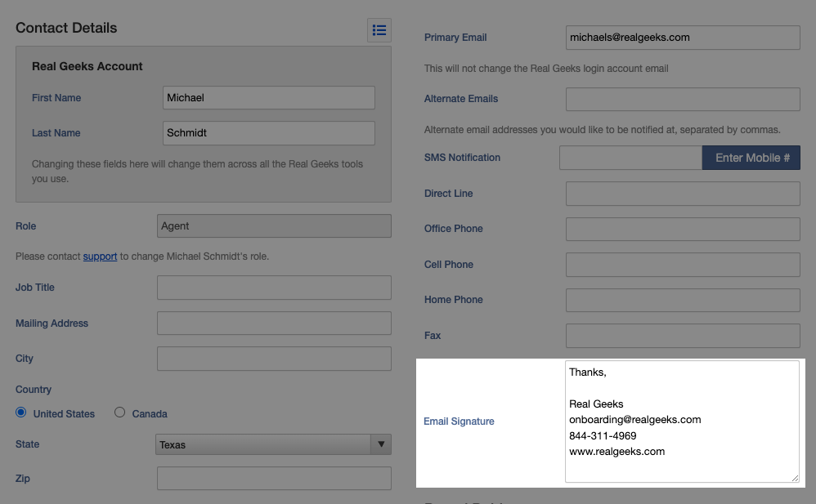
Task: Select the United States country option
Action: pos(20,413)
